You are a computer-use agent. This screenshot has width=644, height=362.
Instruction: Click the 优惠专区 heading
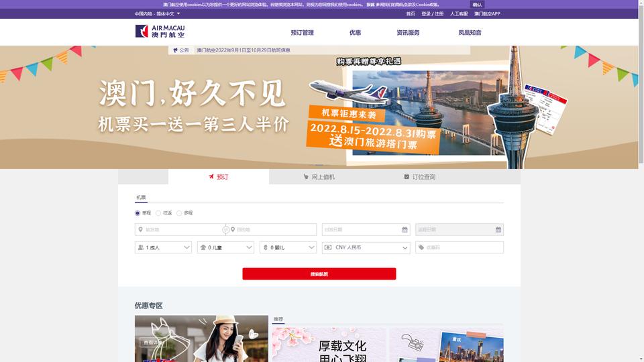click(149, 306)
